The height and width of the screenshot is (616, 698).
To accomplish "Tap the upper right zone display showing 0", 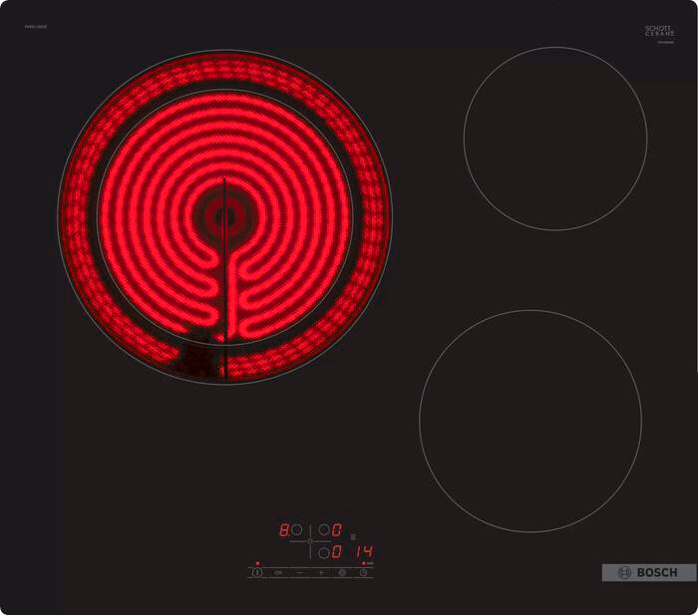I will pos(337,530).
